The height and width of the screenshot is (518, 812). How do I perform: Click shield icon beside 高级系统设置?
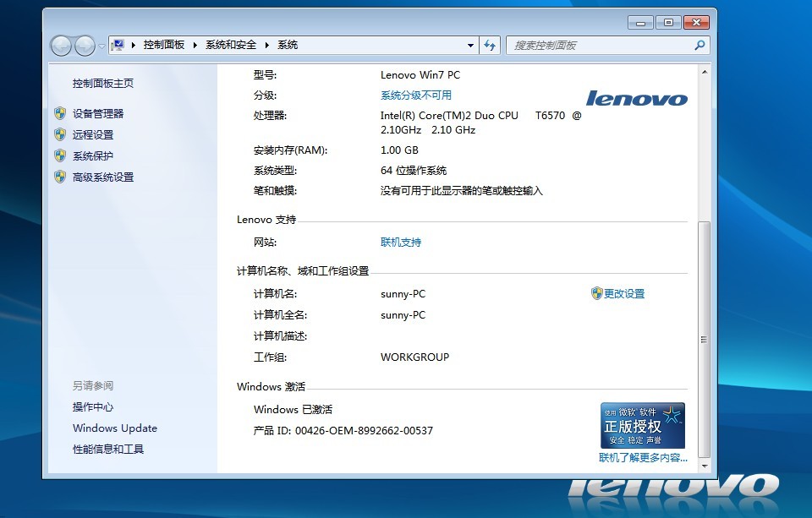click(x=60, y=177)
